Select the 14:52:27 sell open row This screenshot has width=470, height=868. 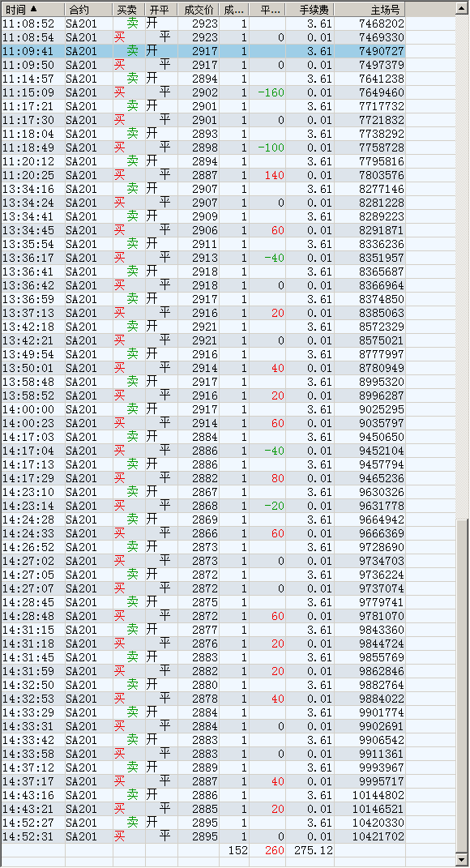pos(203,823)
